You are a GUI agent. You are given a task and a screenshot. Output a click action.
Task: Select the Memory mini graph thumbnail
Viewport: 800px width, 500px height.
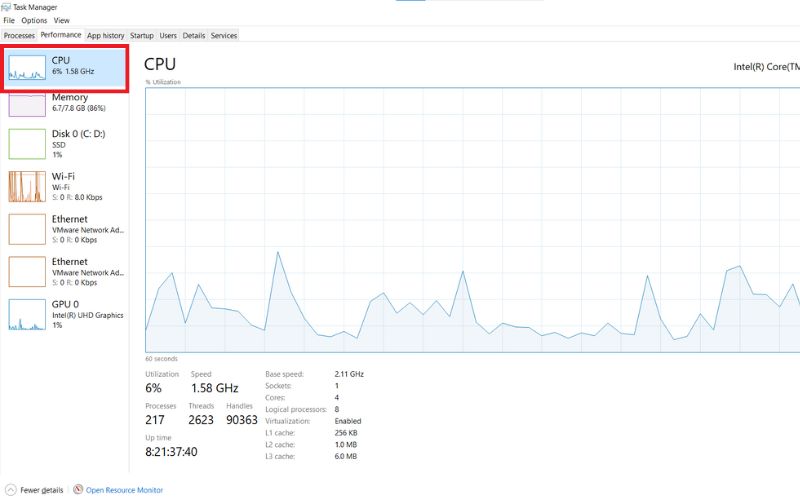[x=27, y=105]
